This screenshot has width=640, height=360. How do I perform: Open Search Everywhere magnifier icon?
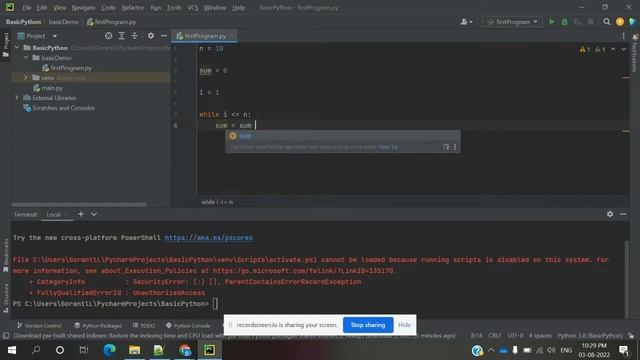click(607, 22)
